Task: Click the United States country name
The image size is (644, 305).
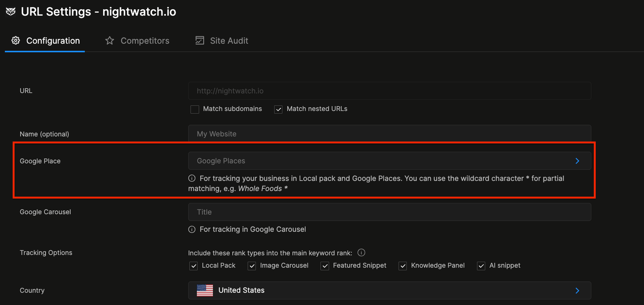Action: point(242,290)
